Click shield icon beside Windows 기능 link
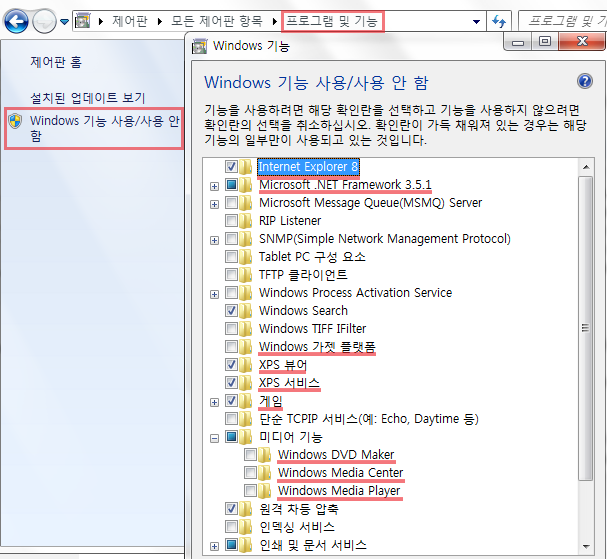This screenshot has width=607, height=559. [15, 121]
